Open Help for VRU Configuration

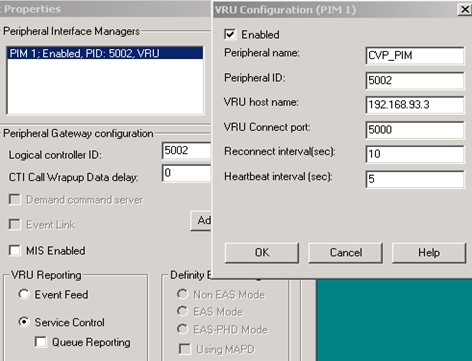coord(429,253)
